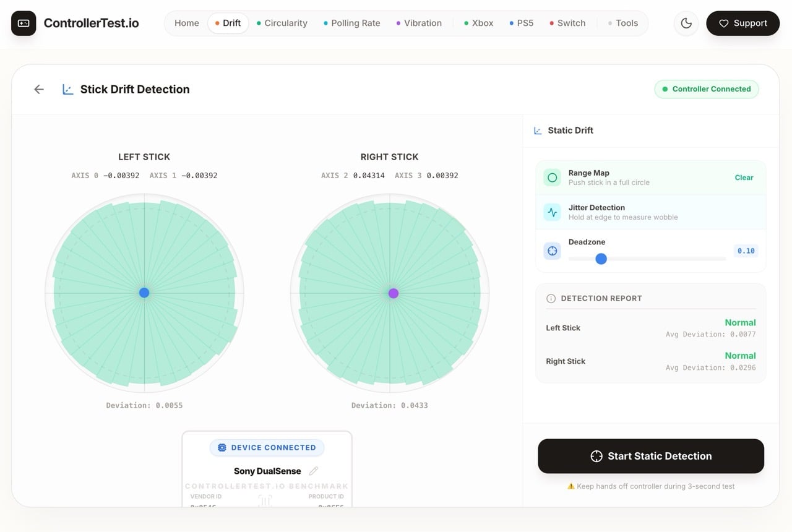
Task: Clear the Range Map data
Action: (744, 178)
